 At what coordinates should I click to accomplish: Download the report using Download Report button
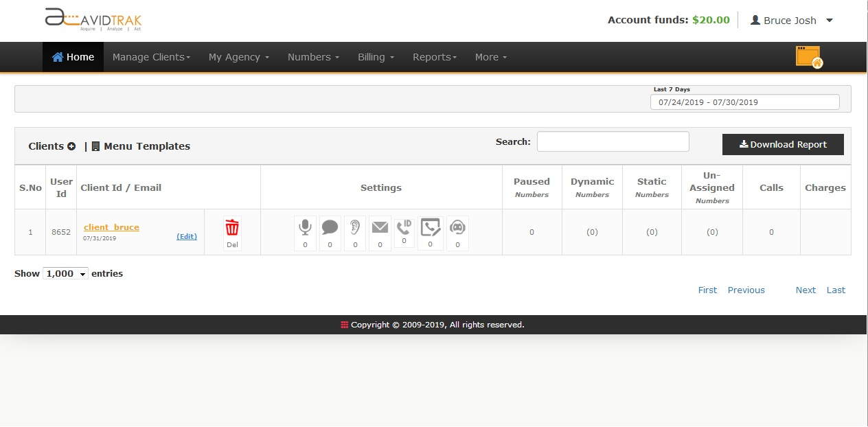coord(783,144)
